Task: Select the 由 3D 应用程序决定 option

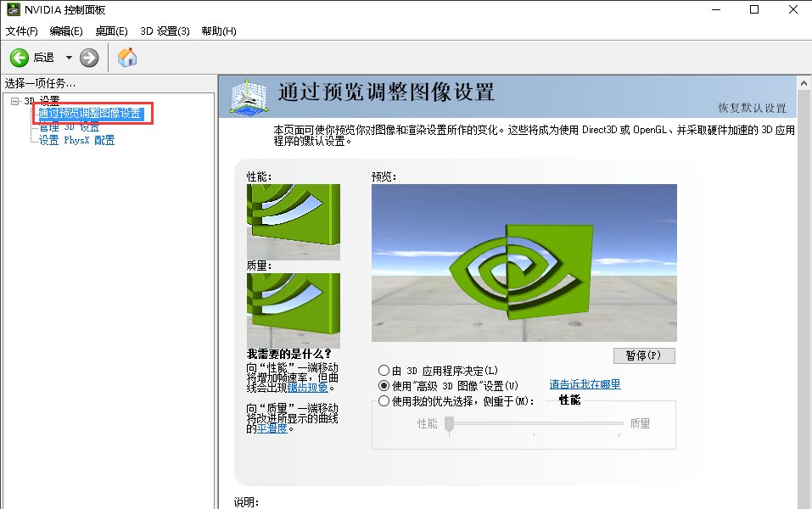Action: click(x=384, y=370)
